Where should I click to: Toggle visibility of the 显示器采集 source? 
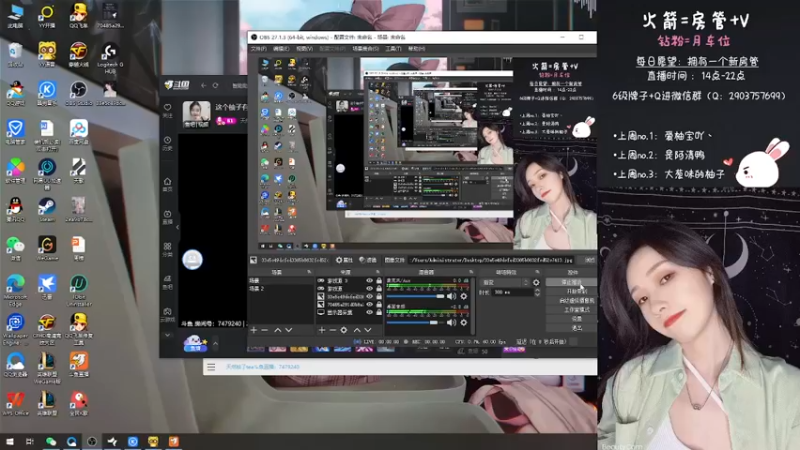tap(369, 312)
